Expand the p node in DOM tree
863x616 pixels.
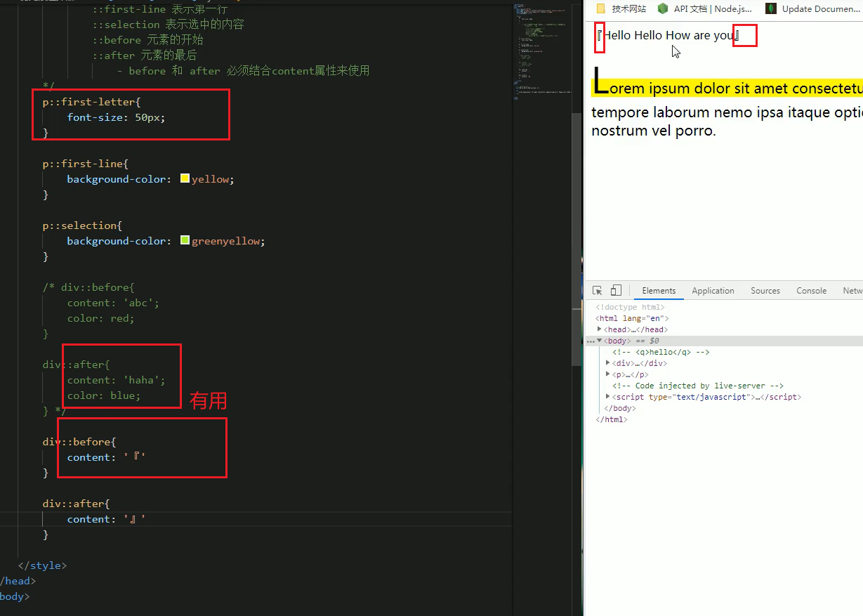[607, 374]
